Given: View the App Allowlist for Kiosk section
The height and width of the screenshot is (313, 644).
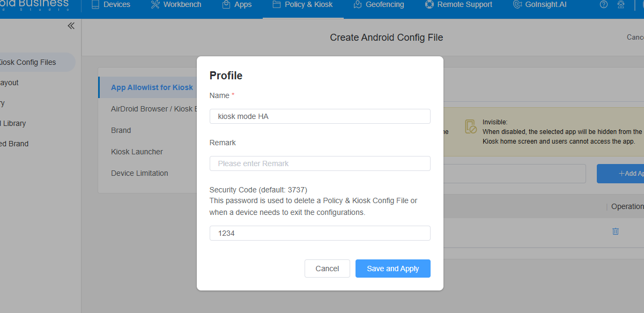Looking at the screenshot, I should pyautogui.click(x=152, y=87).
